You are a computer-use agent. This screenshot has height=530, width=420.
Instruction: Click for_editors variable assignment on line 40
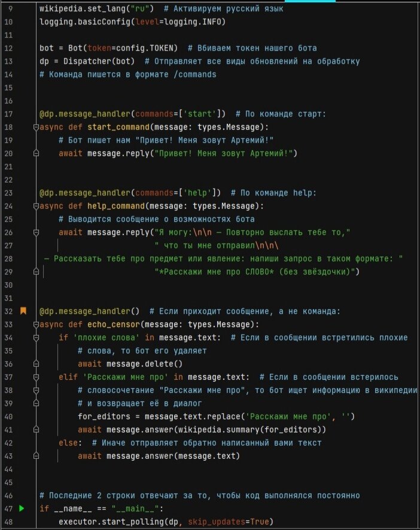click(104, 417)
